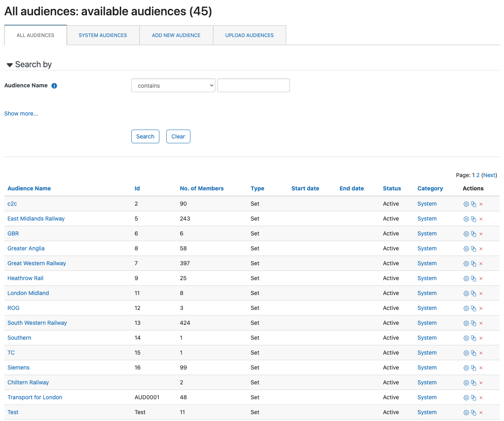The height and width of the screenshot is (421, 504).
Task: Open Chiltern Railway audience
Action: 28,382
